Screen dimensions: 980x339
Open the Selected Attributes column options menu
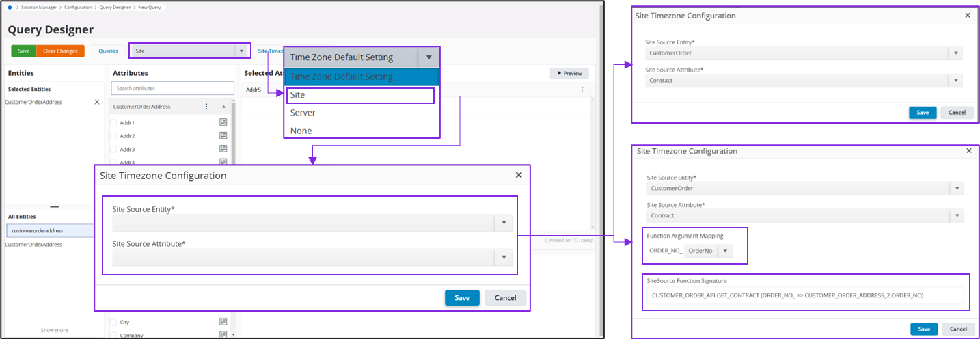point(582,90)
